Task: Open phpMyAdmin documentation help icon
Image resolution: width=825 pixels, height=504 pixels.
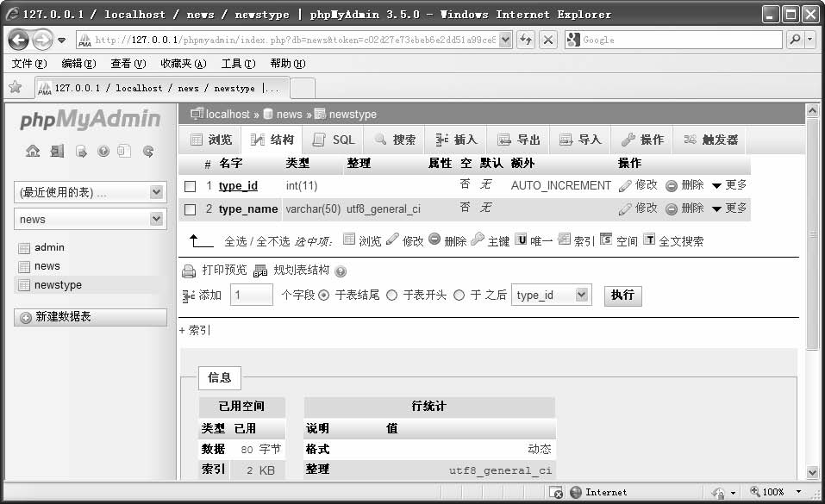Action: [103, 152]
